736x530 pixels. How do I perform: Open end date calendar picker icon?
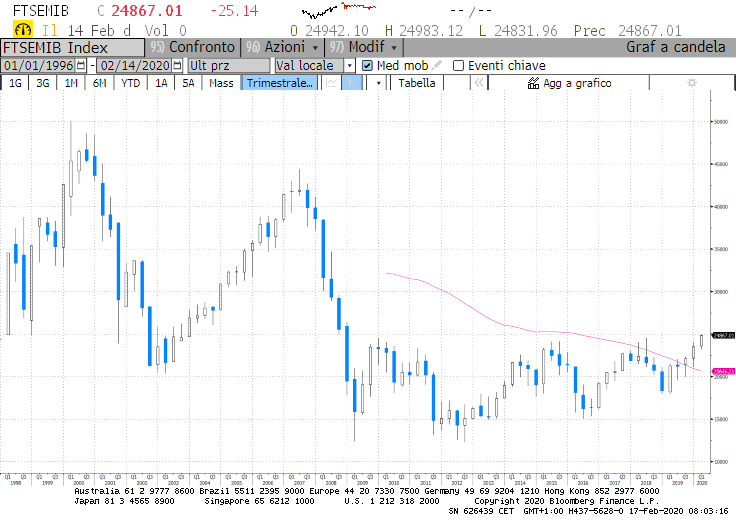pyautogui.click(x=177, y=65)
